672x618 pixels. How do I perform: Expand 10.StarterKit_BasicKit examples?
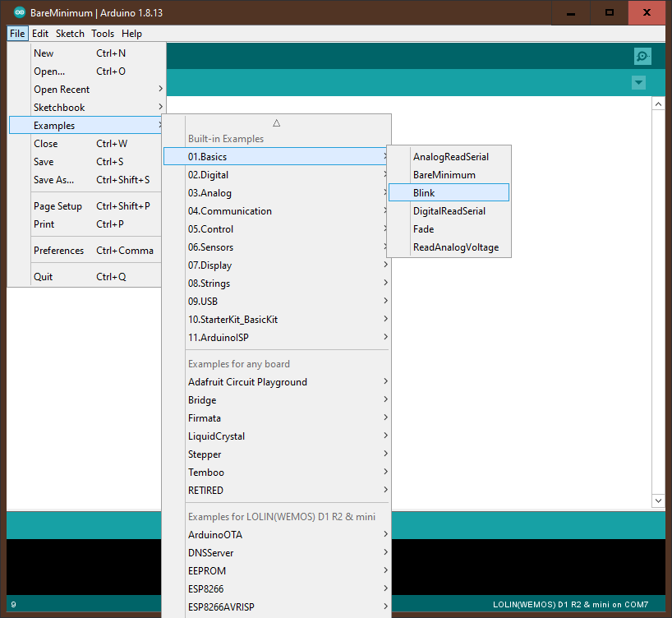pos(276,320)
